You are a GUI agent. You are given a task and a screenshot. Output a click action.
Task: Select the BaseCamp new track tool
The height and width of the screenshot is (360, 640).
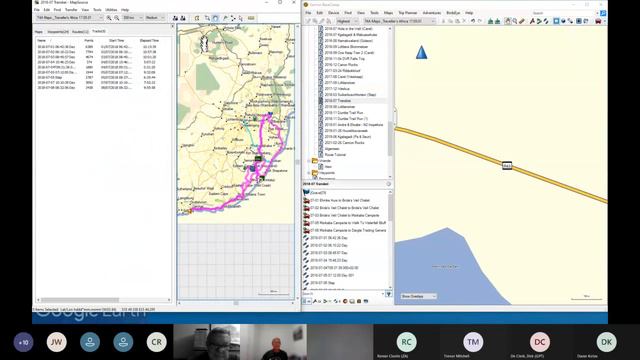pos(546,21)
